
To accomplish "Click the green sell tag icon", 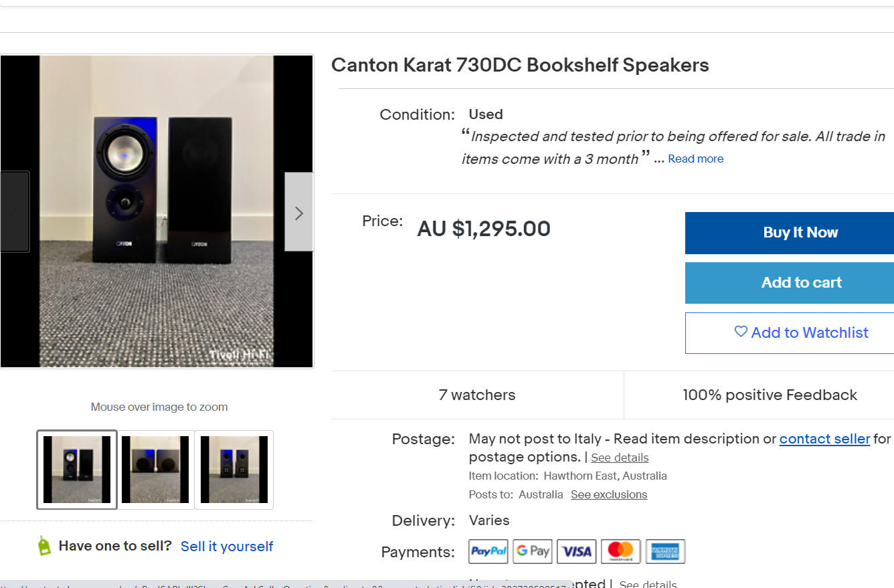I will point(44,546).
